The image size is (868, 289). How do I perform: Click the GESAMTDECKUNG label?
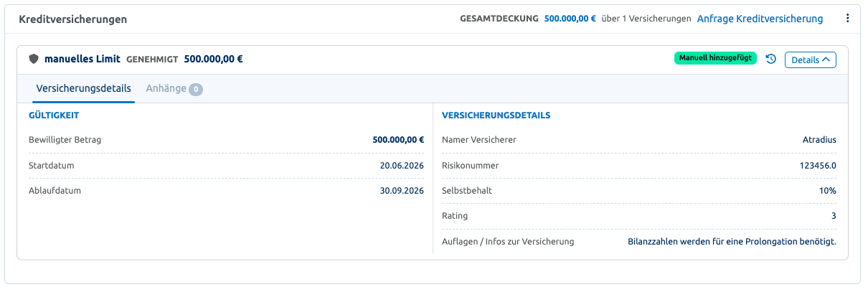point(499,19)
